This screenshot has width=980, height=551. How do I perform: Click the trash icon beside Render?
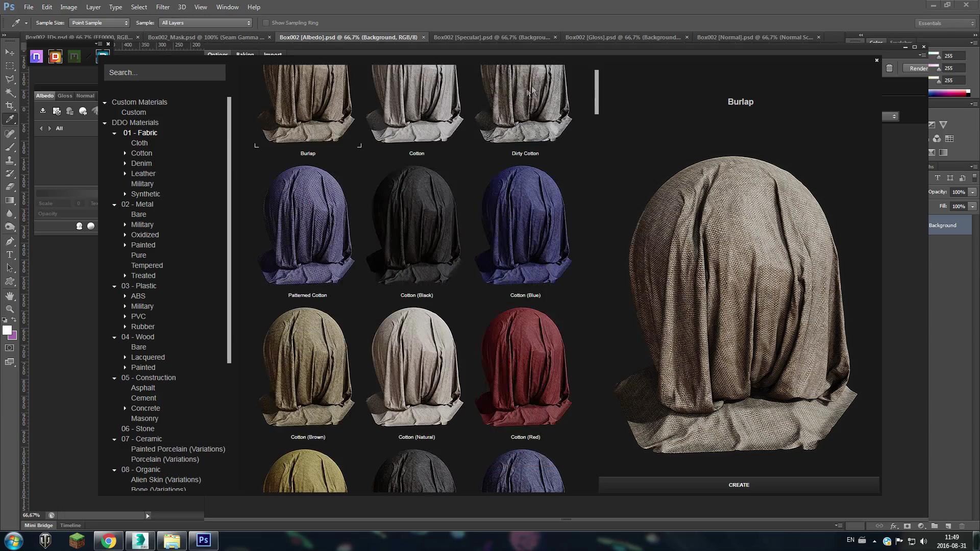pos(889,68)
